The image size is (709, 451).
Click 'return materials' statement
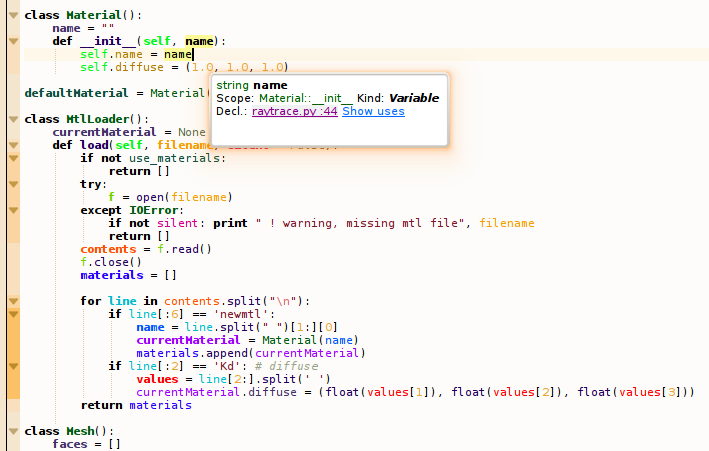pos(136,405)
